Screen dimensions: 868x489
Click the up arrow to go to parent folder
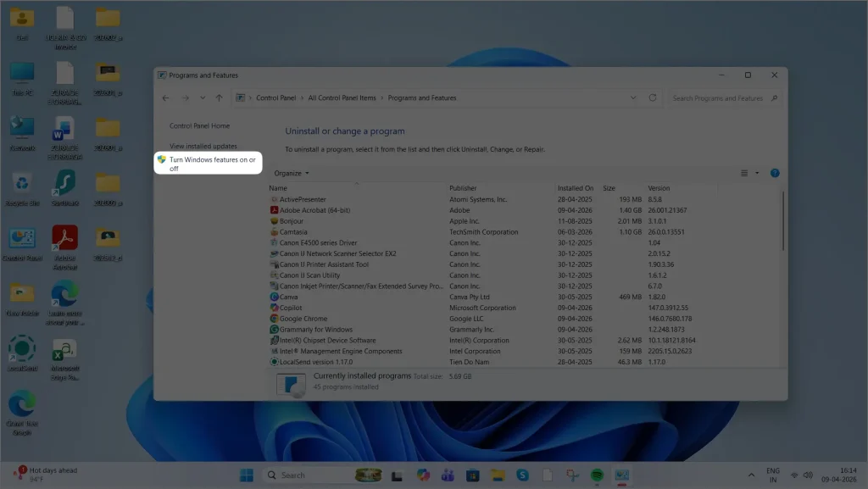pyautogui.click(x=219, y=97)
